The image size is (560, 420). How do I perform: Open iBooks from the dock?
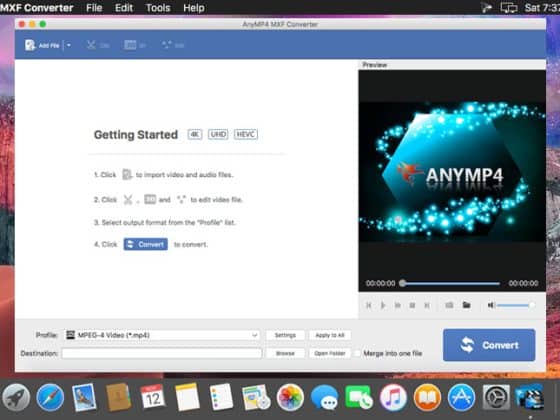427,398
